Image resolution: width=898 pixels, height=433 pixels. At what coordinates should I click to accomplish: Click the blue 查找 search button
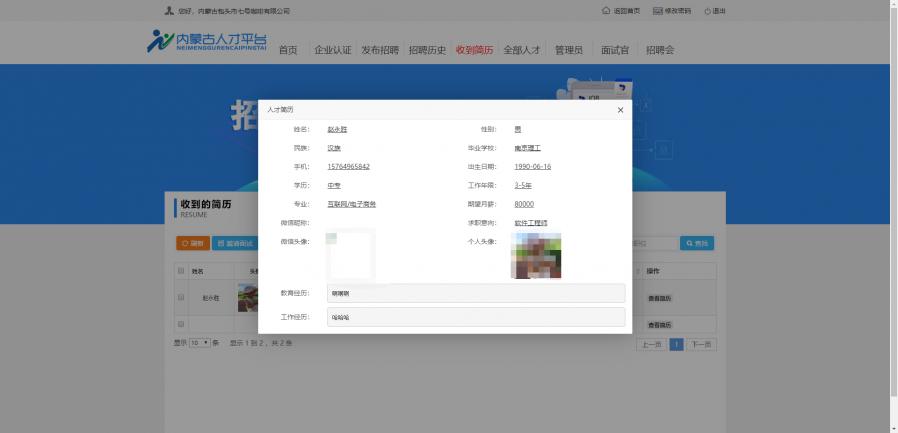[x=697, y=243]
